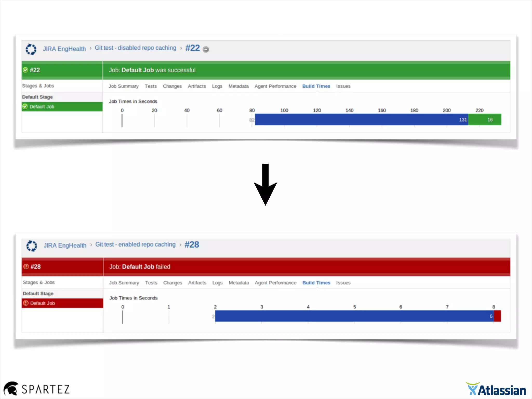Click green 16 seconds bar segment
Viewport: 532px width, 399px height.
(x=484, y=120)
